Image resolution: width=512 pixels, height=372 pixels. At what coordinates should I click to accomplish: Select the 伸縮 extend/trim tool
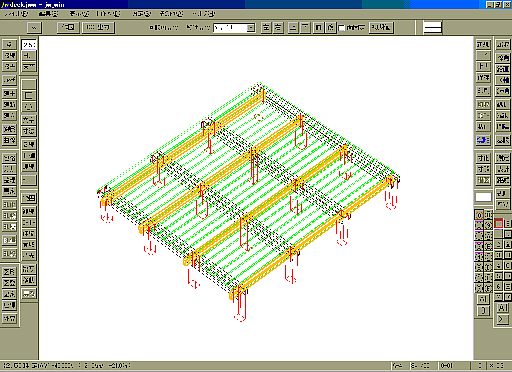(x=29, y=233)
